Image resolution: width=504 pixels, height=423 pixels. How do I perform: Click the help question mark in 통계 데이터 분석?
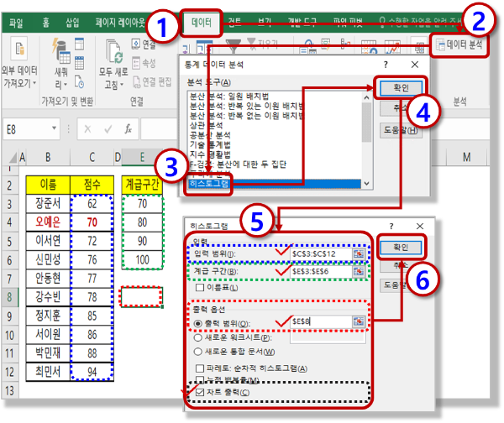pyautogui.click(x=386, y=65)
